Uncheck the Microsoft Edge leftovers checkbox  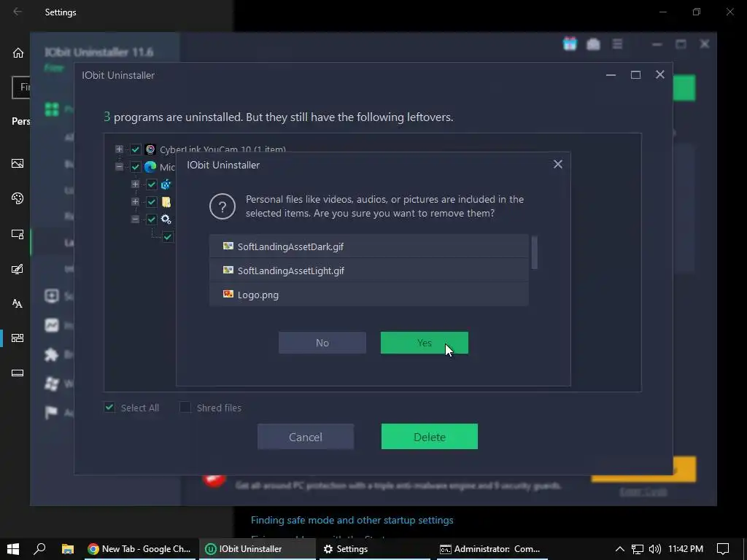tap(135, 167)
